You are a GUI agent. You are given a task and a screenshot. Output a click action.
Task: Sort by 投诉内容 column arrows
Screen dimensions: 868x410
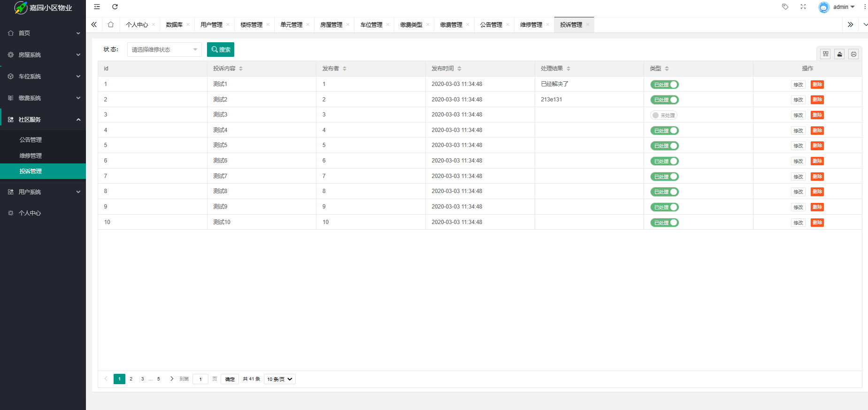point(241,69)
